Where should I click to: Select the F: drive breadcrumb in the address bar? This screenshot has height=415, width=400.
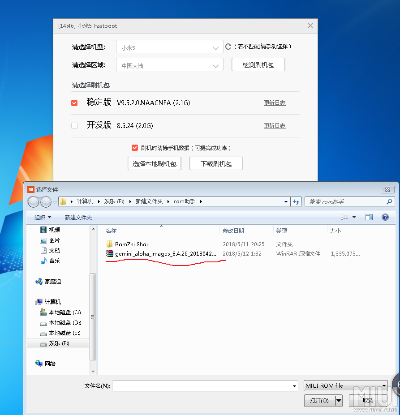114,202
